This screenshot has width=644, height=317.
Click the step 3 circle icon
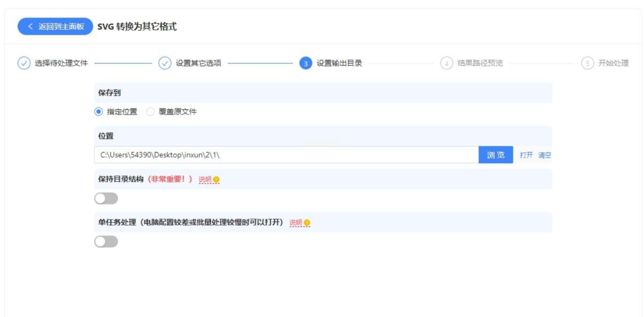306,63
